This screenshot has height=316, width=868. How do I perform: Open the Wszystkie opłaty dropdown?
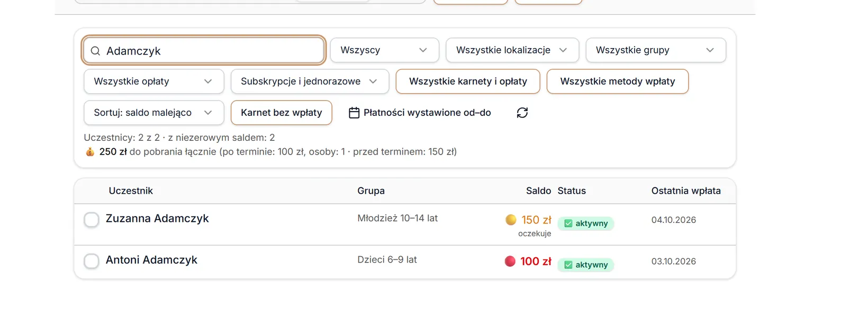pyautogui.click(x=154, y=82)
